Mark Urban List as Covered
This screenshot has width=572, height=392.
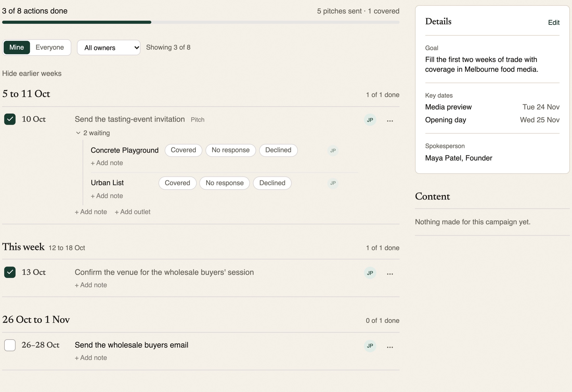[177, 183]
